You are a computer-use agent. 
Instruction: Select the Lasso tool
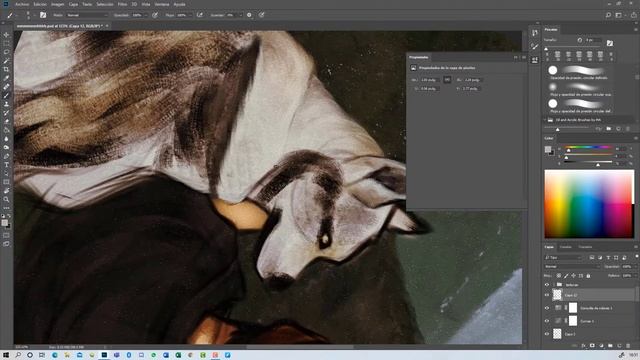(x=6, y=52)
